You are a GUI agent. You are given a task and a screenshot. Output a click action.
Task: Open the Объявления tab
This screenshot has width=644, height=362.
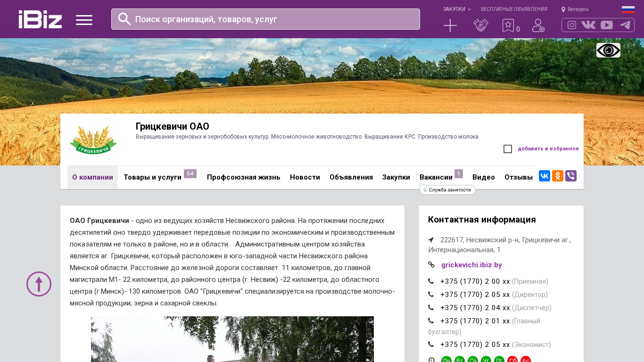tap(351, 177)
